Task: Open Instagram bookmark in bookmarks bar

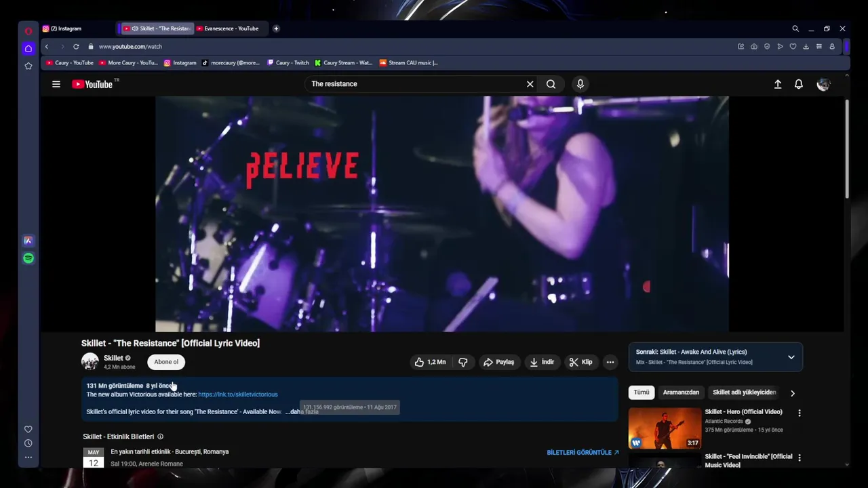Action: tap(180, 63)
